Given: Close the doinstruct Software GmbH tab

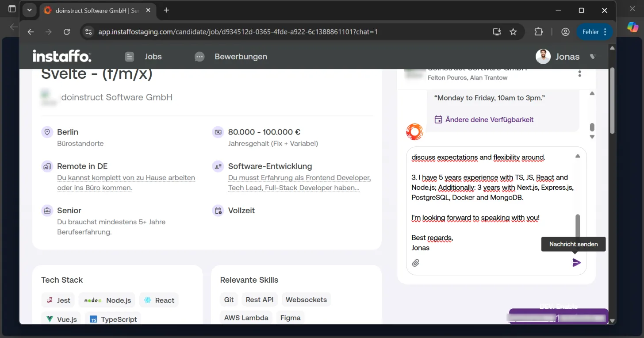Looking at the screenshot, I should click(147, 11).
